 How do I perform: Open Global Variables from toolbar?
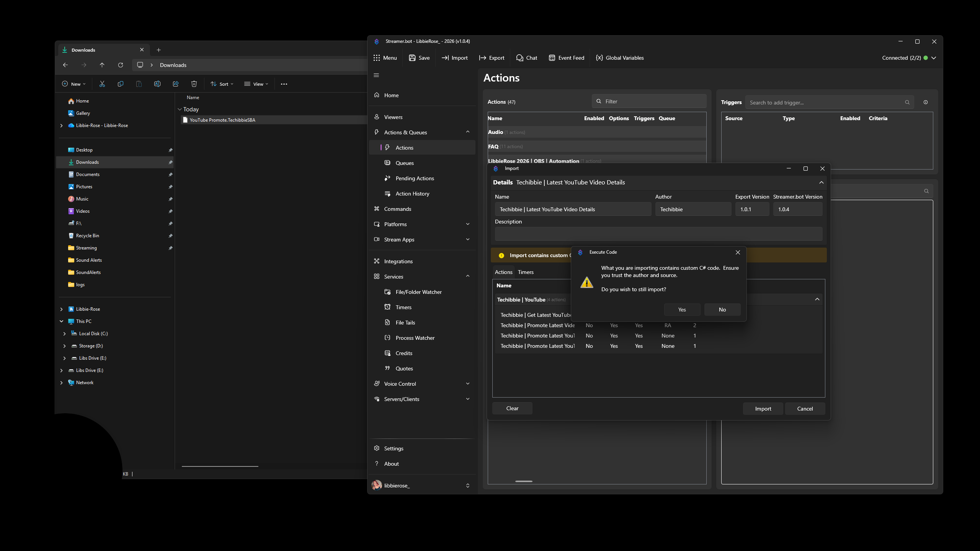point(620,58)
